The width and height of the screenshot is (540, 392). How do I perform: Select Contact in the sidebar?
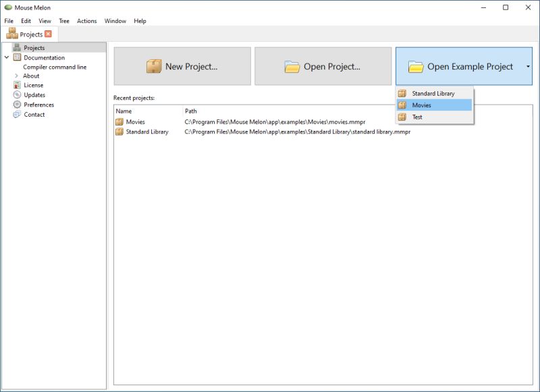34,114
